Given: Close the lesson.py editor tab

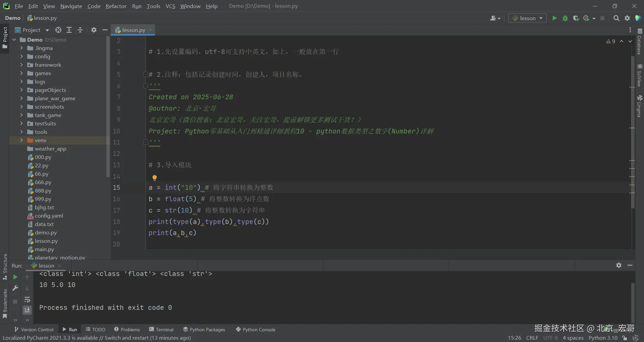Looking at the screenshot, I should tap(150, 30).
